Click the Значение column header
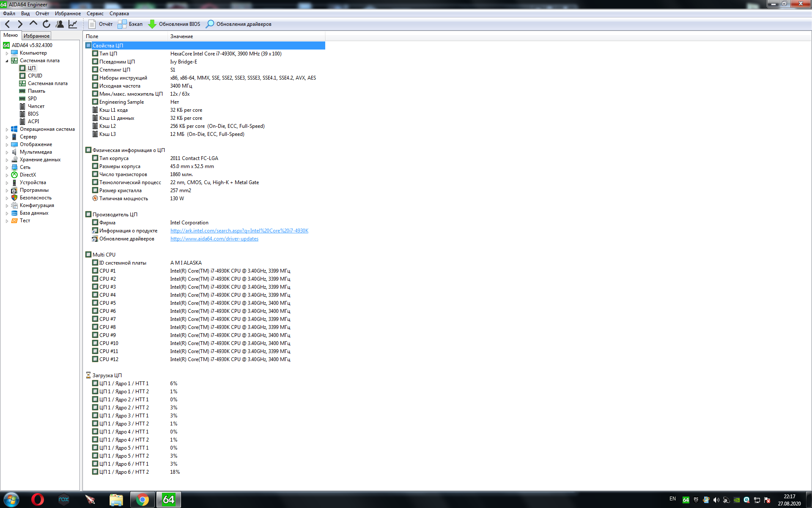The height and width of the screenshot is (508, 812). [x=182, y=36]
